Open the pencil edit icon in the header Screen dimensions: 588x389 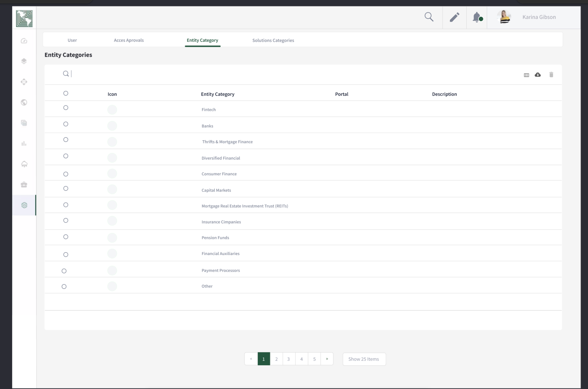(x=454, y=17)
